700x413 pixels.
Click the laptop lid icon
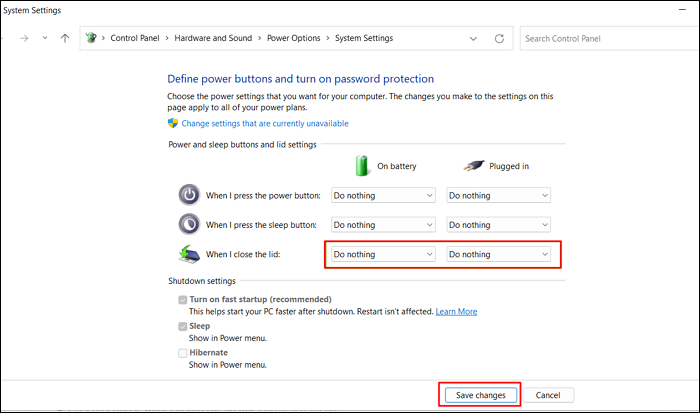189,254
